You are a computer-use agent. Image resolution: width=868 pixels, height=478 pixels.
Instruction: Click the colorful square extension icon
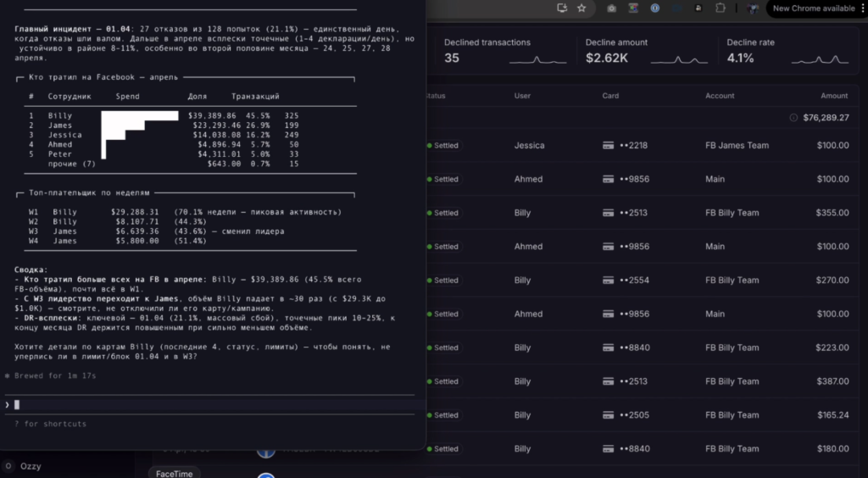tap(633, 8)
